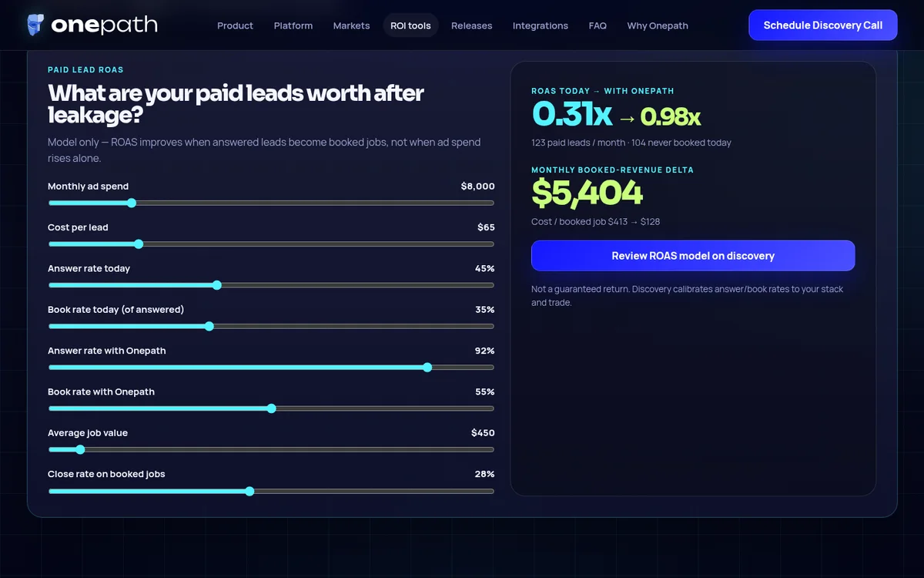Open the Platform nav item
The image size is (924, 578).
click(x=293, y=25)
